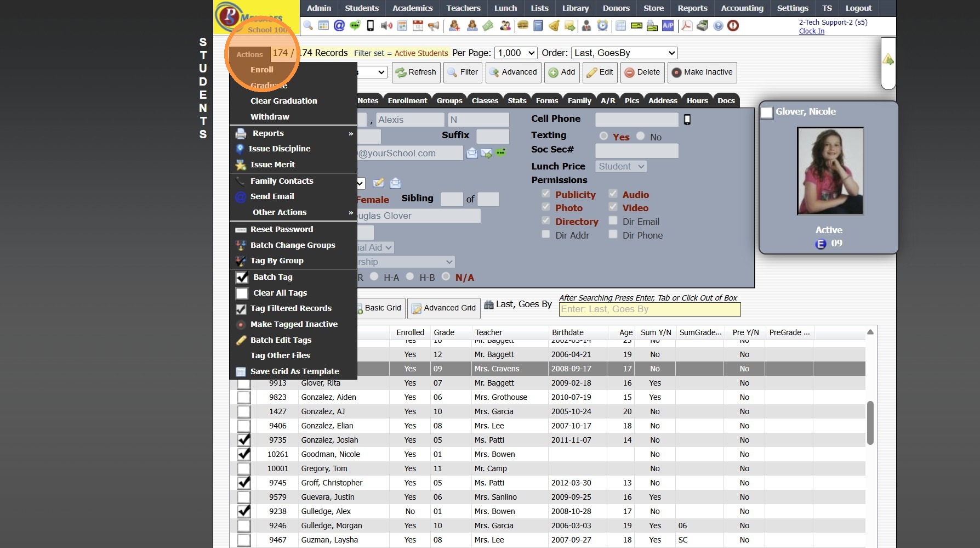This screenshot has width=980, height=548.
Task: Click the green text message bubble icon
Action: pos(355,25)
